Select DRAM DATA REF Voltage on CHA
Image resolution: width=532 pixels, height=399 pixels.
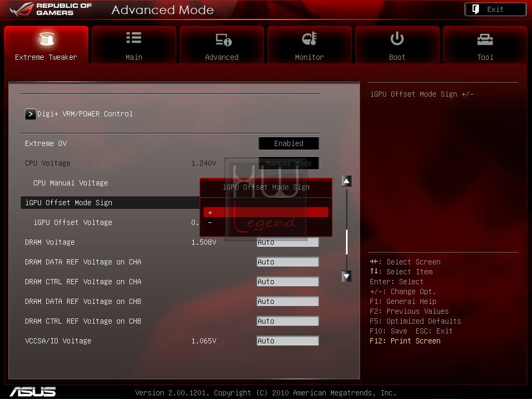83,262
